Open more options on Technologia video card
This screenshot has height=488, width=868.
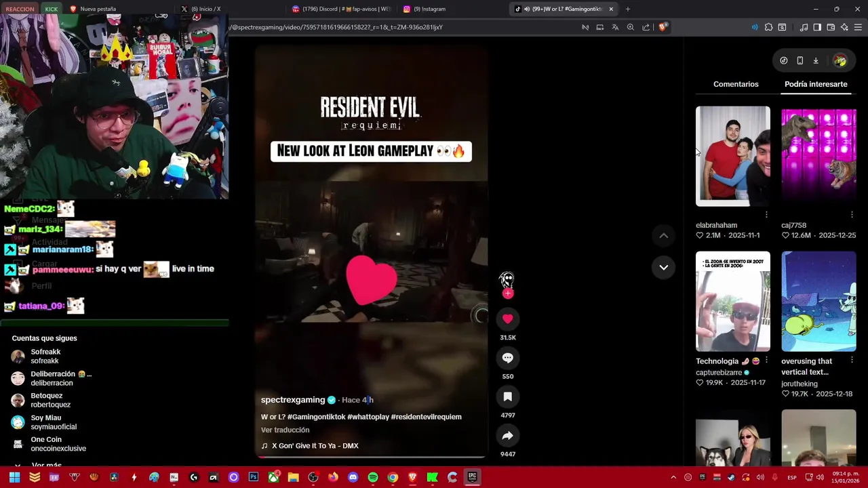[766, 361]
